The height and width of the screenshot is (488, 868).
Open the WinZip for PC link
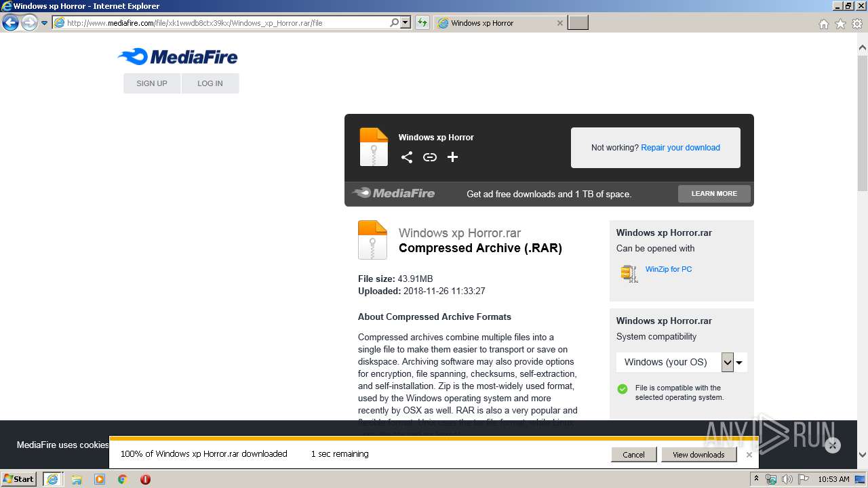pos(669,269)
